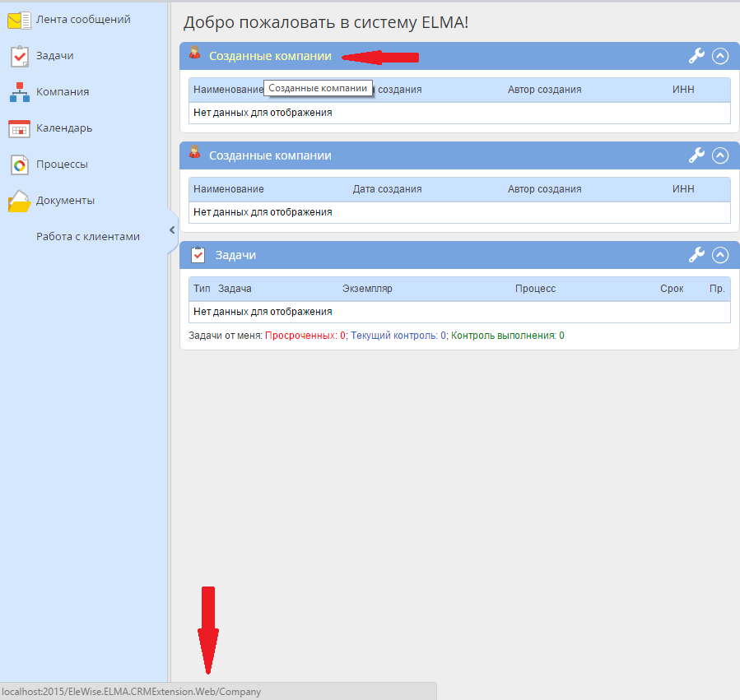This screenshot has width=740, height=700.
Task: Collapse the top Созданные компании panel
Action: pyautogui.click(x=720, y=56)
